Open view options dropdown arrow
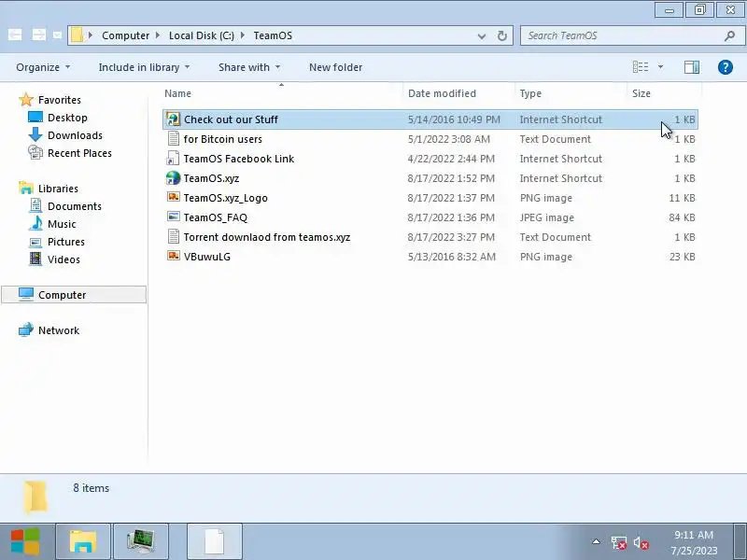This screenshot has height=560, width=747. pyautogui.click(x=660, y=67)
